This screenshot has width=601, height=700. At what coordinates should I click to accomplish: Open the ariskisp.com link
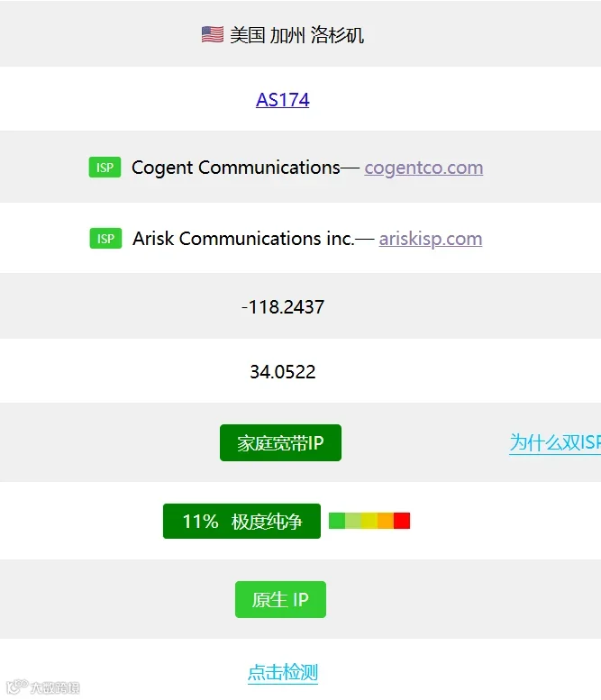tap(431, 239)
